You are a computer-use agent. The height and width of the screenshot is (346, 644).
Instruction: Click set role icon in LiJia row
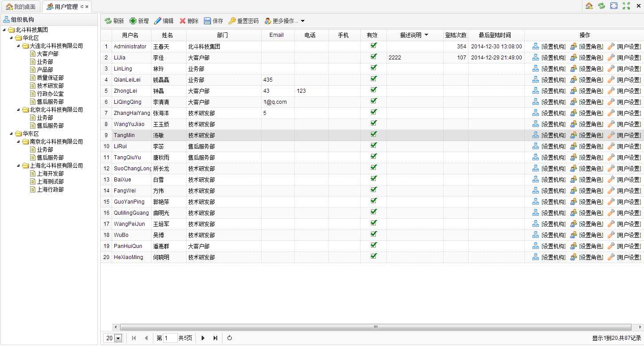(x=574, y=57)
